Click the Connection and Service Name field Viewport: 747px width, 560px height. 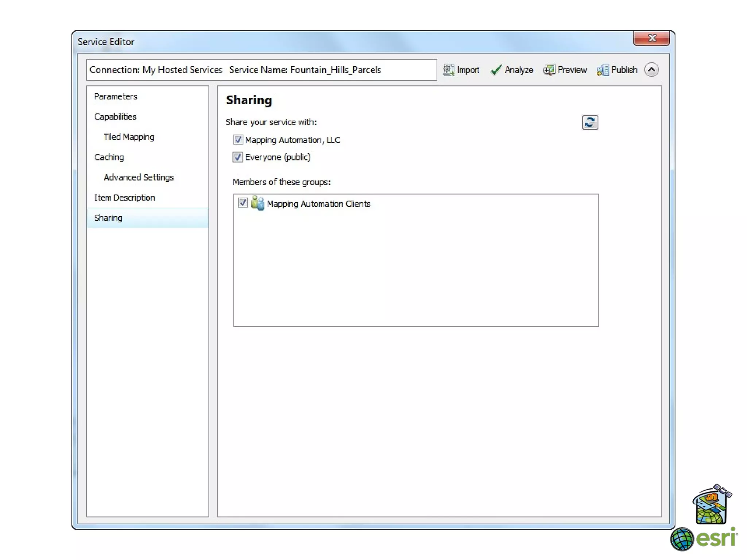pos(261,70)
